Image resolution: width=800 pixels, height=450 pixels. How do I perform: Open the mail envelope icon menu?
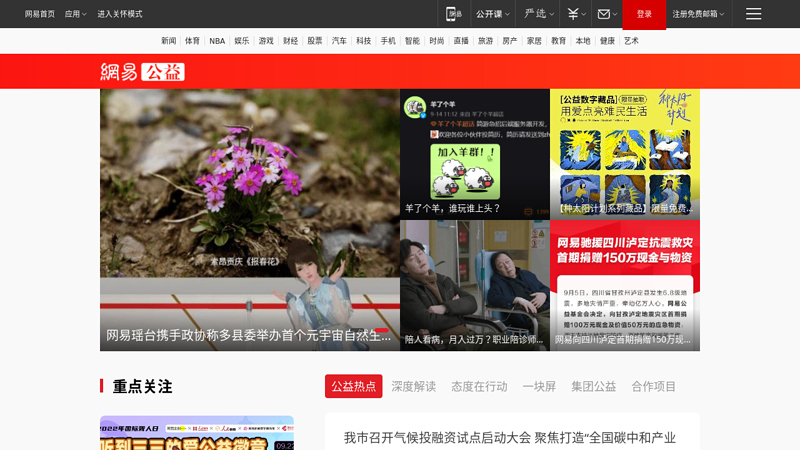point(607,14)
